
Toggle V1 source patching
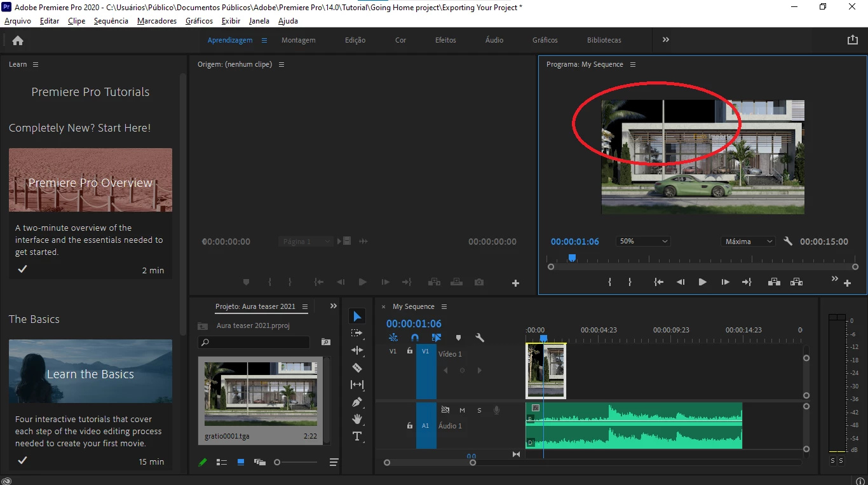tap(393, 351)
